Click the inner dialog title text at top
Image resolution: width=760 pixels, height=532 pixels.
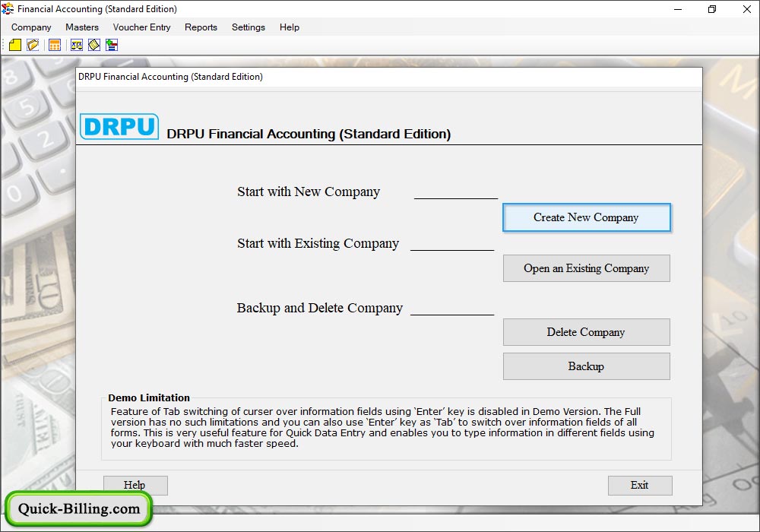(170, 77)
